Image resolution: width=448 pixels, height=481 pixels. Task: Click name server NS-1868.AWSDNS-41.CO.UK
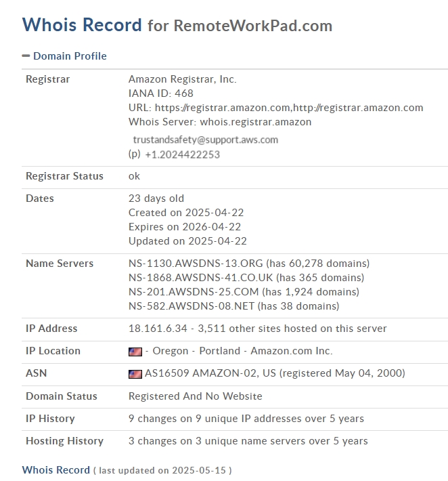201,278
